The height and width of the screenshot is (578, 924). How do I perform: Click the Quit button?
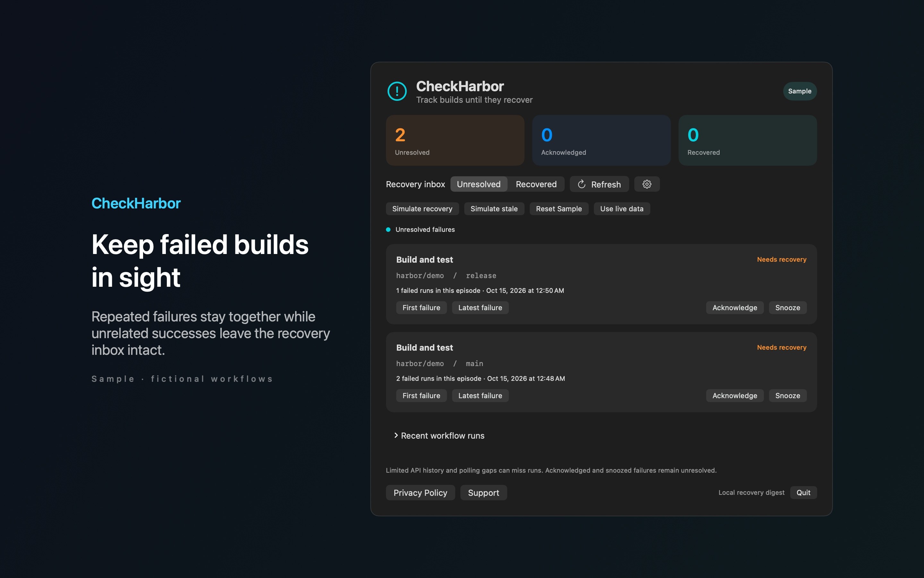point(803,493)
